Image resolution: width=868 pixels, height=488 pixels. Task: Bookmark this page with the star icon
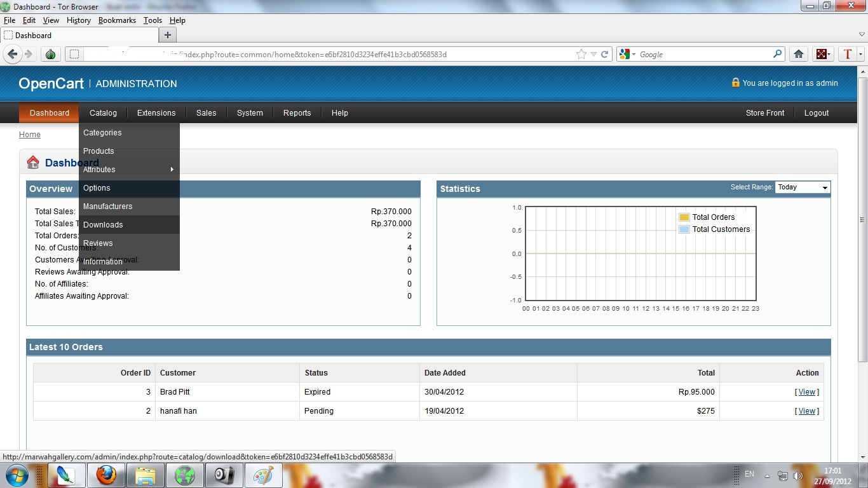point(581,55)
